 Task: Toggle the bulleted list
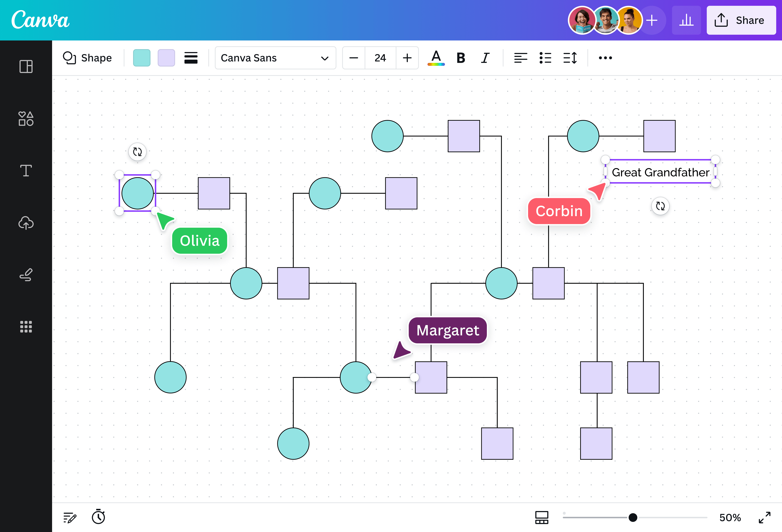(545, 58)
